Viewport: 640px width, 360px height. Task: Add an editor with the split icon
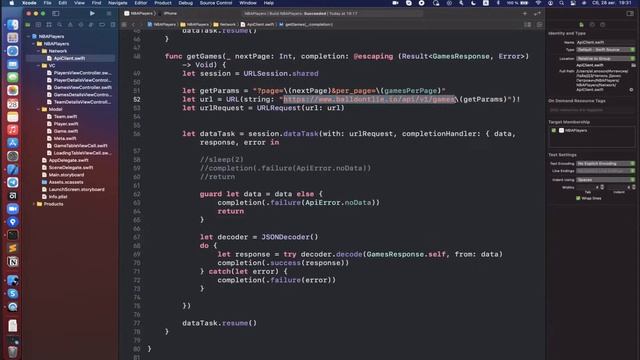540,24
